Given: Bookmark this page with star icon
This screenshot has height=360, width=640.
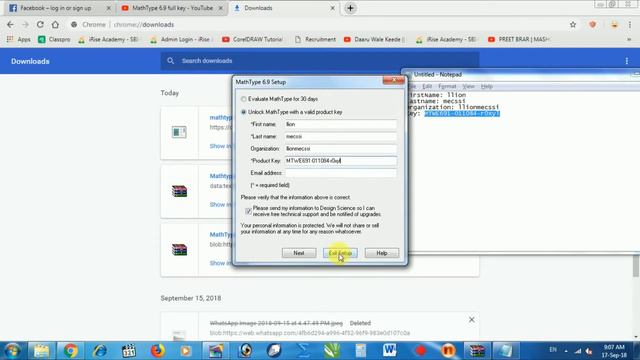Looking at the screenshot, I should (x=573, y=24).
